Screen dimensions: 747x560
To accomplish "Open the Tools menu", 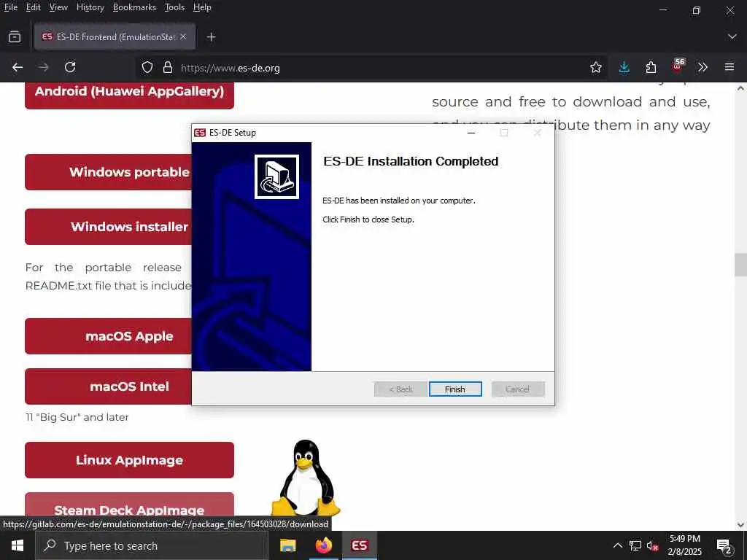I will [174, 7].
